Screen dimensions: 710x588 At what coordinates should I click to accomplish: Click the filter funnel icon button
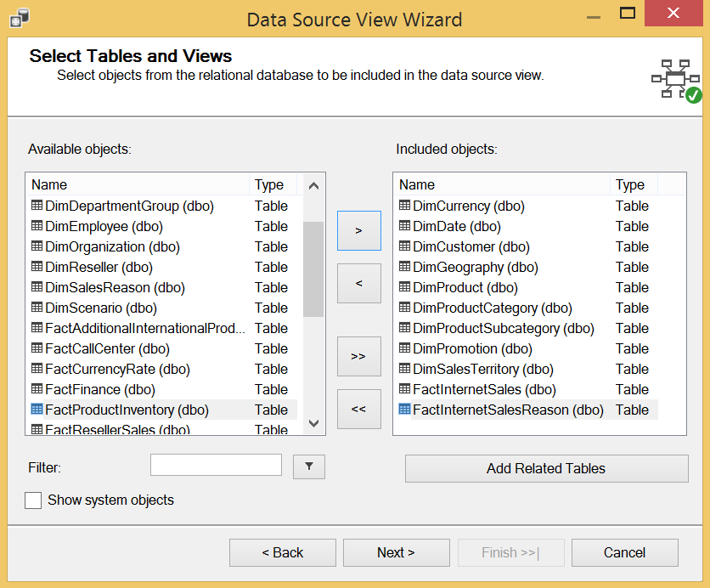coord(309,466)
